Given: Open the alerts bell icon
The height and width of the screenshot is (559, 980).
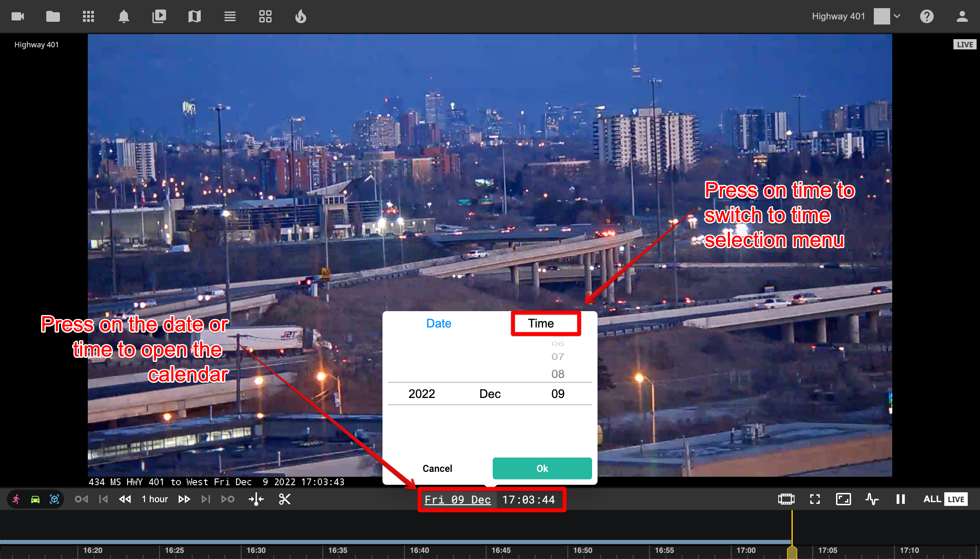Looking at the screenshot, I should [x=124, y=16].
